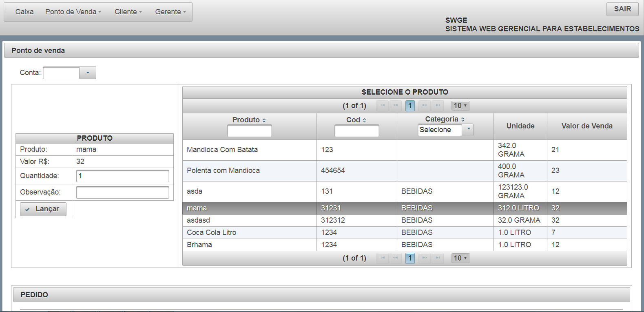The height and width of the screenshot is (312, 644).
Task: Open the Gerente menu
Action: [170, 12]
